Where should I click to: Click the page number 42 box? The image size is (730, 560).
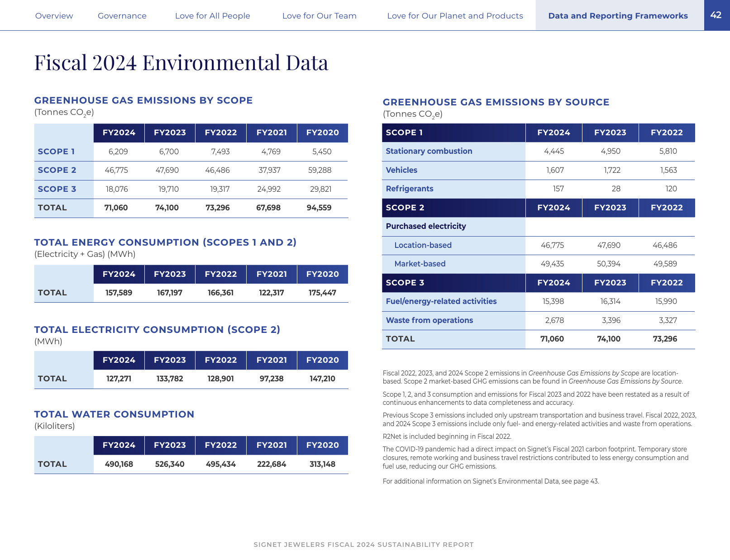(x=716, y=15)
